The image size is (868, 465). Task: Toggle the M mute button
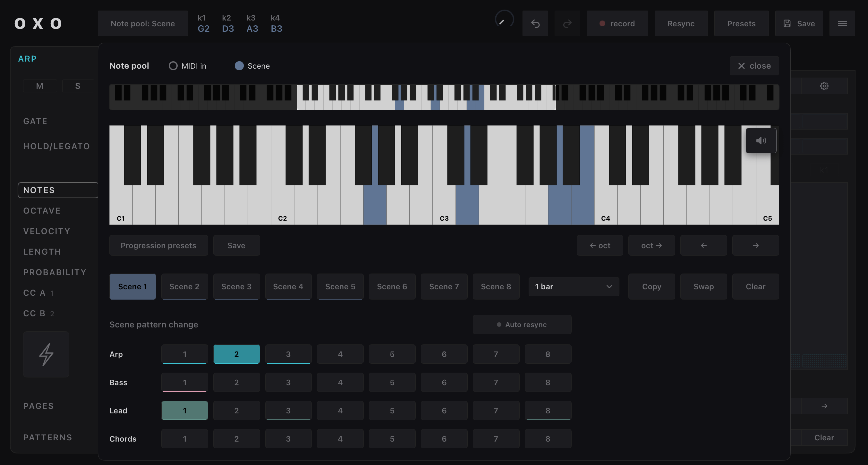[40, 86]
